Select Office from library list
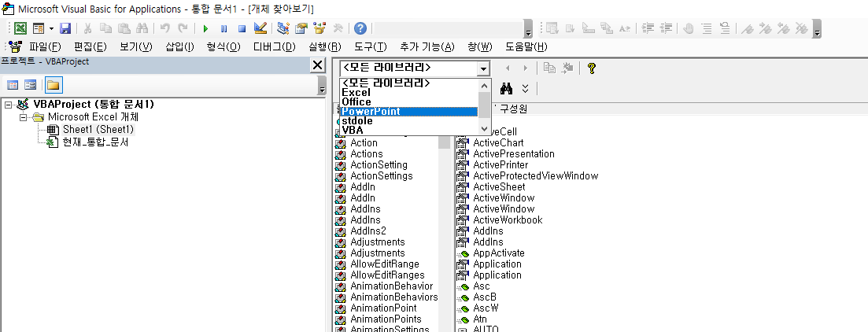The width and height of the screenshot is (868, 332). pyautogui.click(x=409, y=101)
